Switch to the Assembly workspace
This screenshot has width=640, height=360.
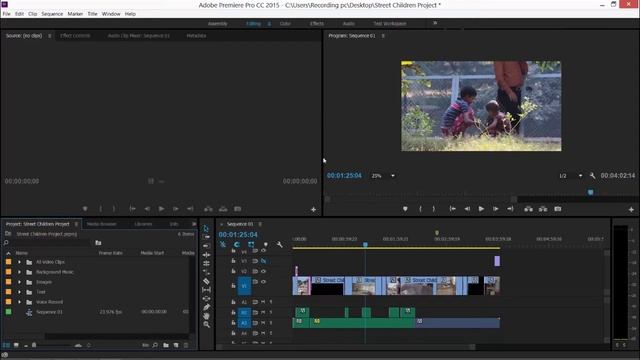click(x=218, y=24)
